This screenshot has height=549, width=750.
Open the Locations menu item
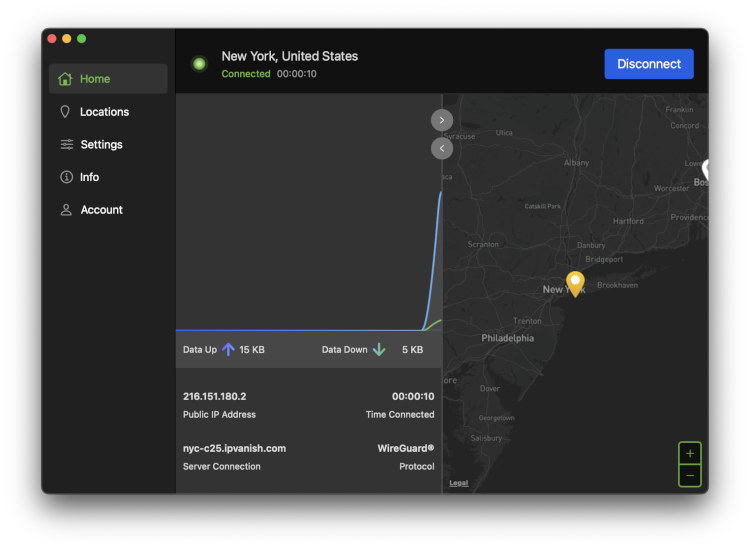[x=108, y=112]
